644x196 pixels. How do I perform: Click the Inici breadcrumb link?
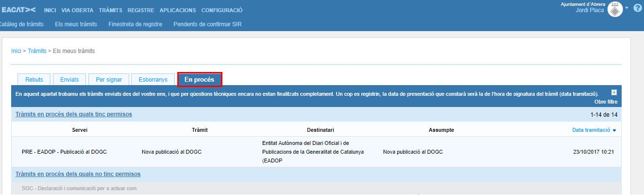click(16, 51)
